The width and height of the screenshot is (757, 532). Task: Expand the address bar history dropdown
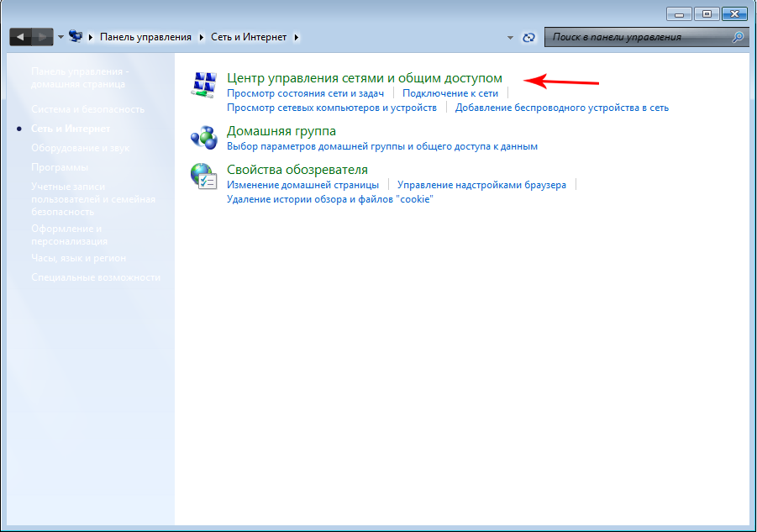click(510, 38)
